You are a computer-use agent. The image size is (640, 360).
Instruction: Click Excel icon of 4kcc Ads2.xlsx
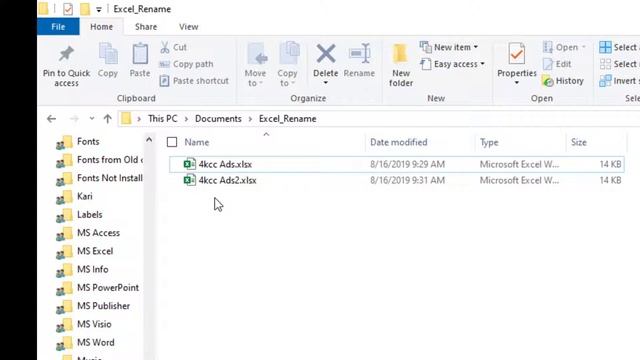pos(189,180)
